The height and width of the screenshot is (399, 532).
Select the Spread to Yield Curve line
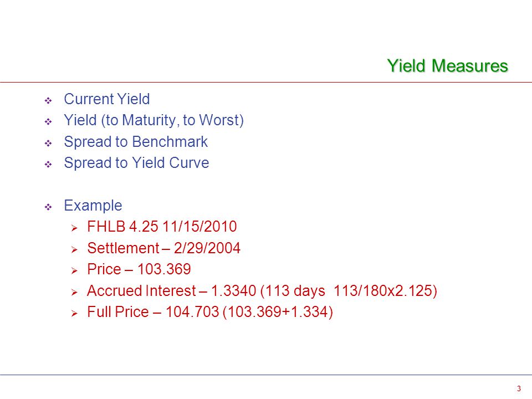[136, 163]
